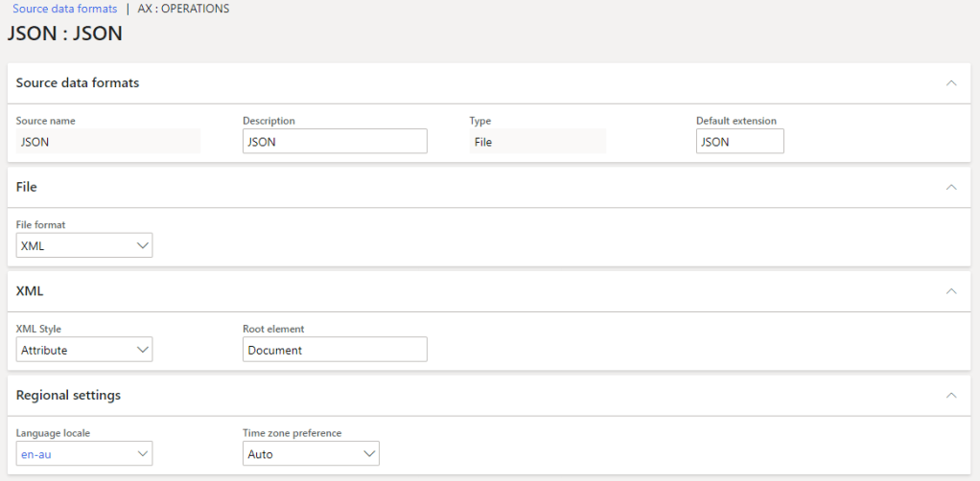Open the XML Style dropdown
Viewport: 980px width, 481px height.
(x=84, y=350)
